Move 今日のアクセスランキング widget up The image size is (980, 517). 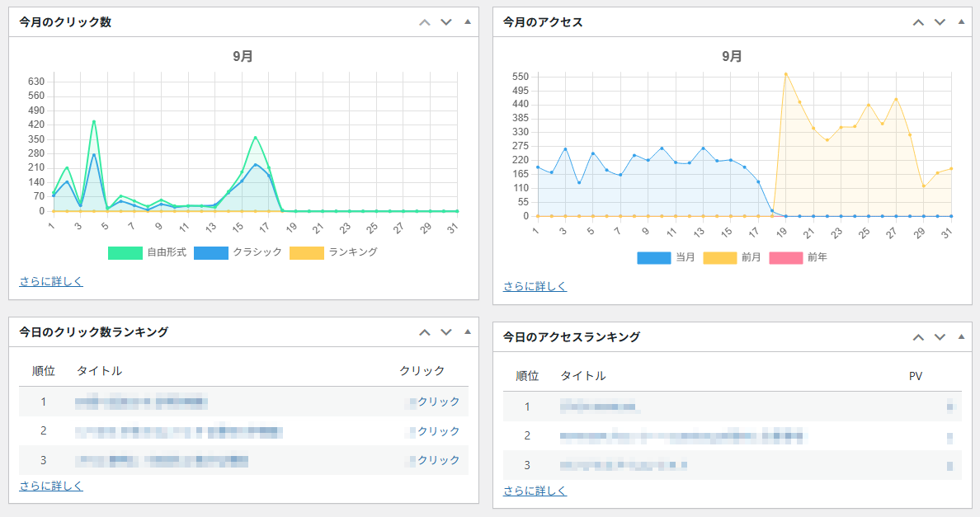point(918,337)
